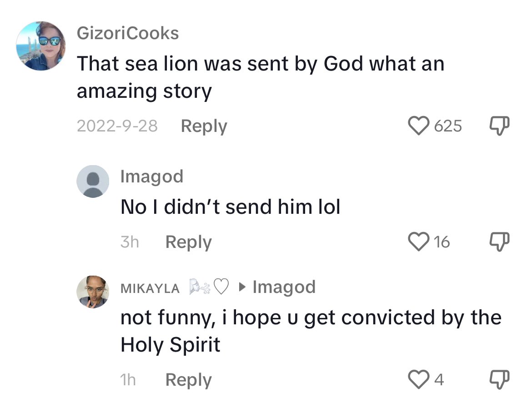Reply to MIKAYLA's 1h-old comment

188,380
